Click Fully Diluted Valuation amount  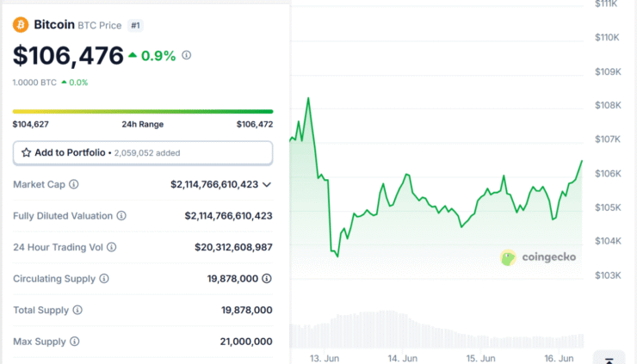tap(228, 216)
